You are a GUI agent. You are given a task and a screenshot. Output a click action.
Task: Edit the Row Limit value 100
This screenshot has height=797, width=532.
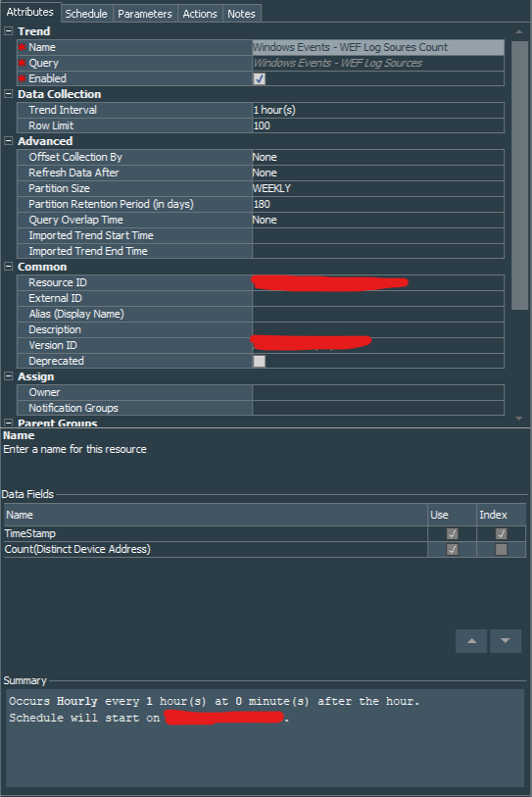click(x=378, y=125)
